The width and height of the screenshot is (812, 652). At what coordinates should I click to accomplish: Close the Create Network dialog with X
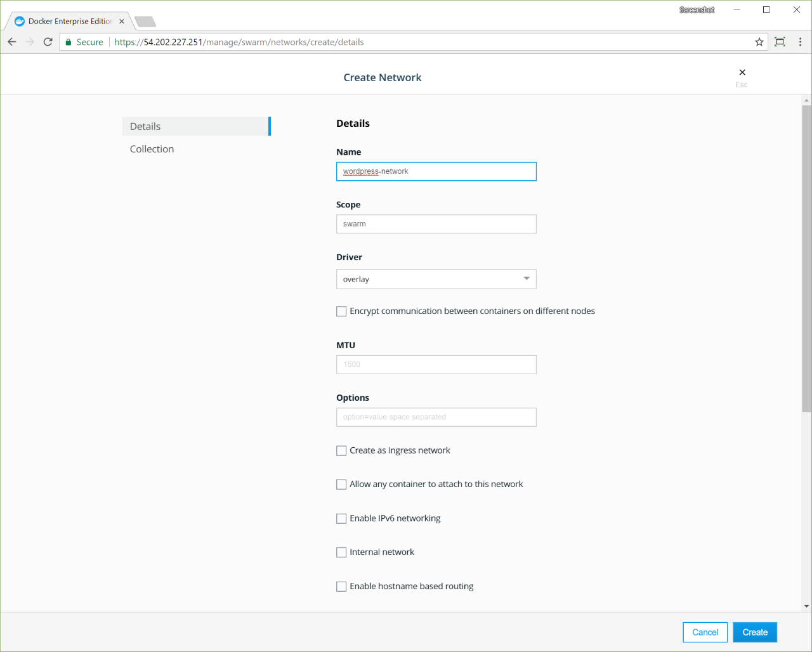(742, 72)
